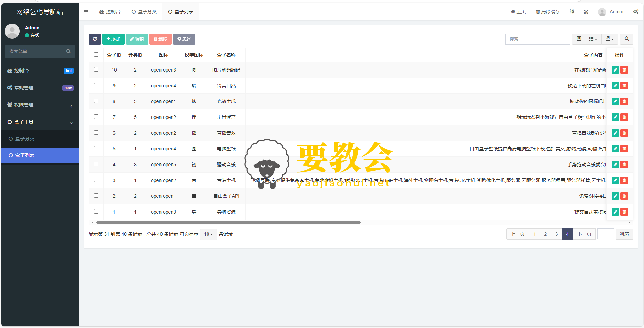Click the right arrow of horizontal scrollbar

(629, 222)
